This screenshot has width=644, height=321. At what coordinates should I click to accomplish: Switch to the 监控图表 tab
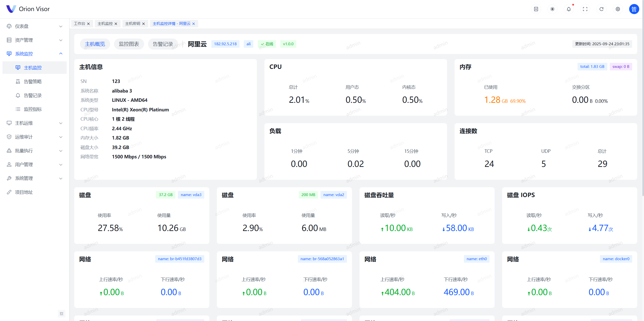point(129,44)
